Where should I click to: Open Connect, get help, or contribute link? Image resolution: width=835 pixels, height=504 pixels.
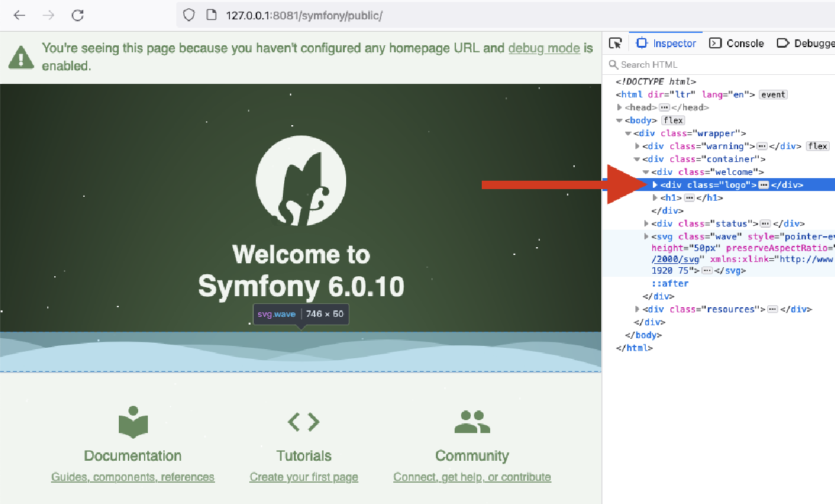pyautogui.click(x=472, y=478)
